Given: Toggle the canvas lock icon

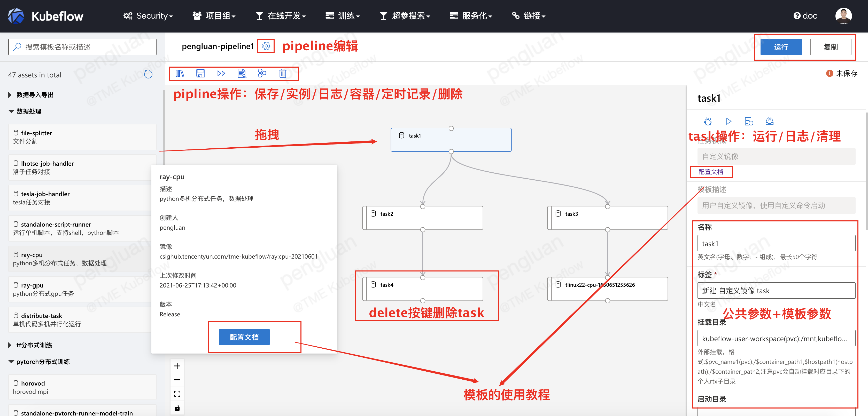Looking at the screenshot, I should [x=177, y=408].
